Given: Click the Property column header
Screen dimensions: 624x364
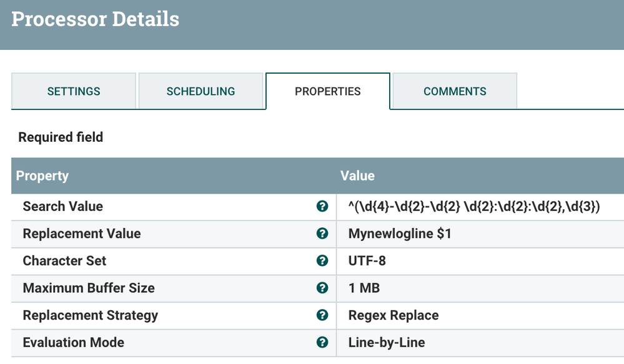Looking at the screenshot, I should coord(42,176).
